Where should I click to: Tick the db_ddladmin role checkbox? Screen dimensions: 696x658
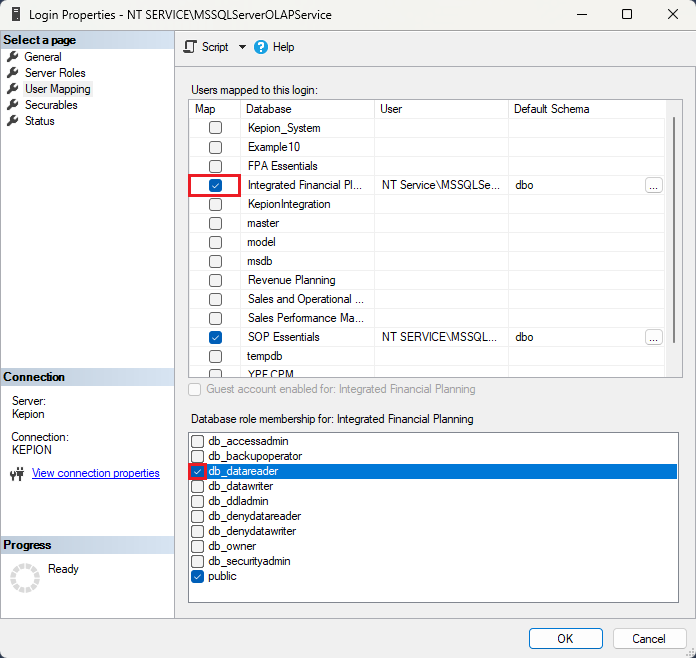point(198,502)
